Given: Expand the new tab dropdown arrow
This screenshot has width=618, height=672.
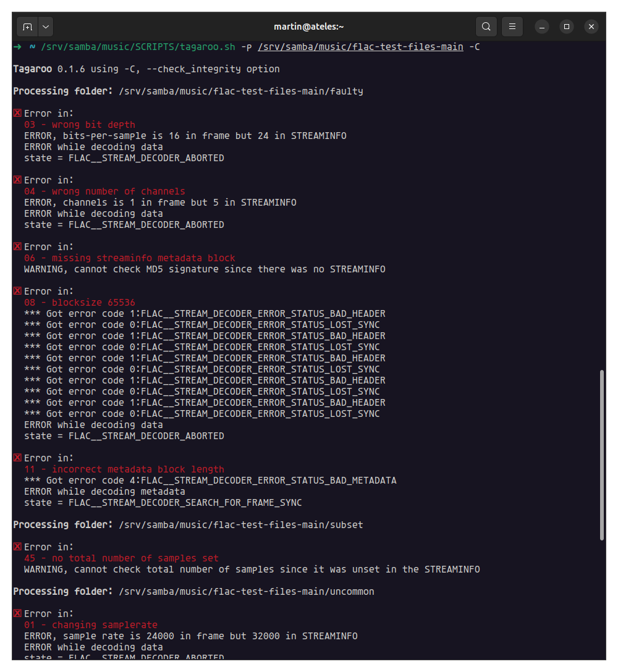Looking at the screenshot, I should point(46,27).
